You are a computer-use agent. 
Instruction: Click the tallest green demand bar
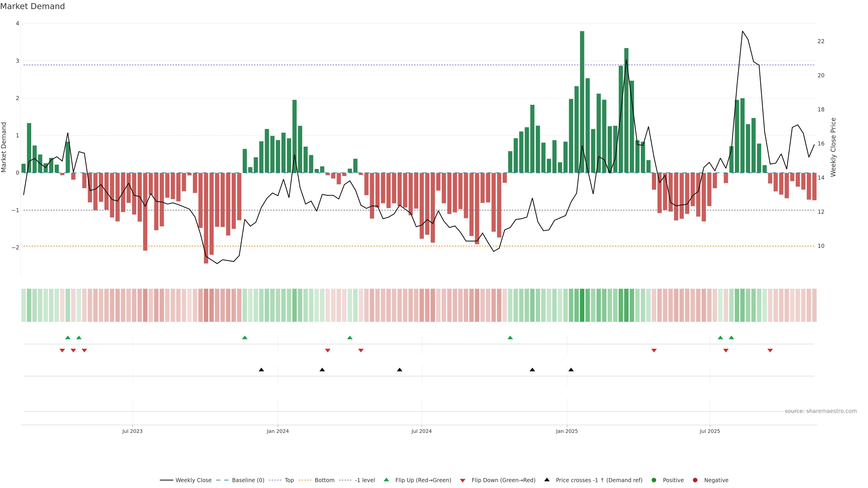pos(582,101)
